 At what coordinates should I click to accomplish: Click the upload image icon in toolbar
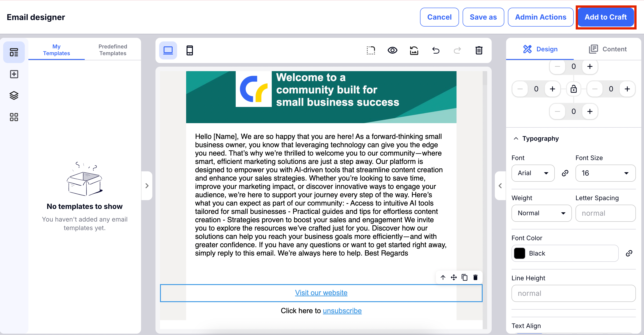tap(414, 50)
